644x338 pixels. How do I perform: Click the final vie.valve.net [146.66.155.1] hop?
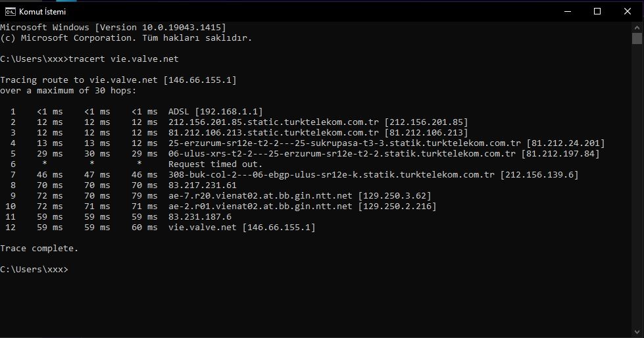click(x=241, y=228)
